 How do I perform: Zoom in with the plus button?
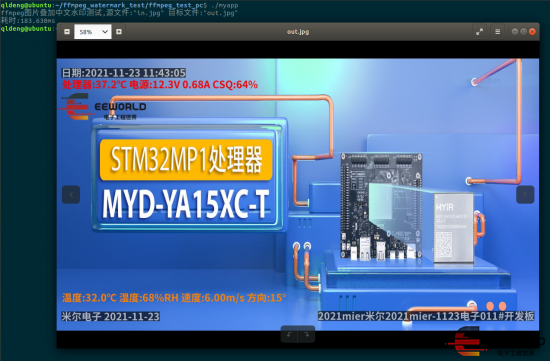119,32
